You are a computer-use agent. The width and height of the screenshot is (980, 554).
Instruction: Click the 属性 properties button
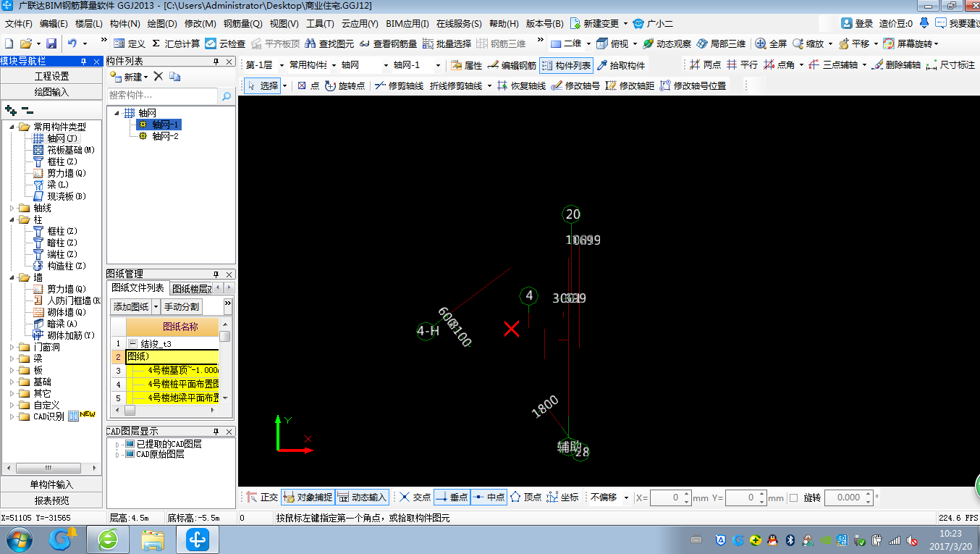pos(466,65)
